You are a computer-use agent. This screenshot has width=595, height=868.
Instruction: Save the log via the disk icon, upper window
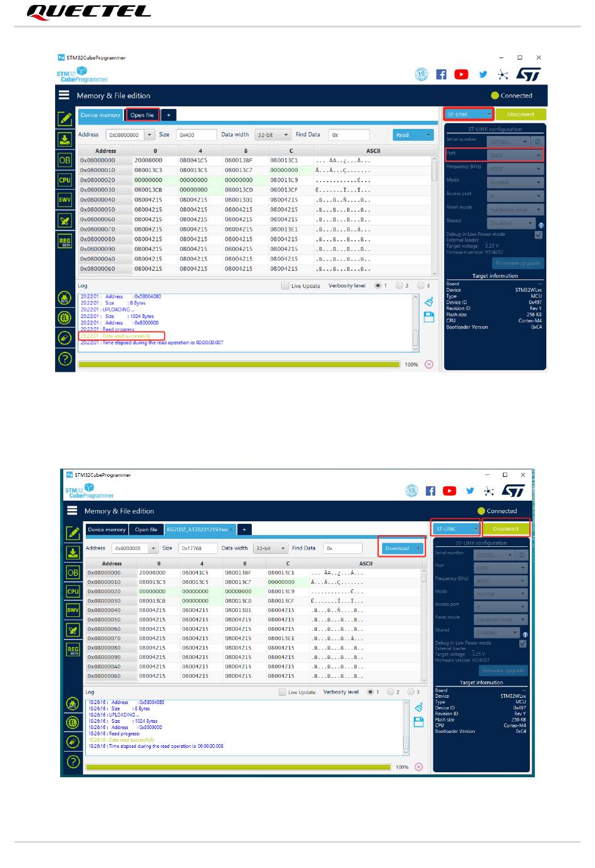coord(429,317)
